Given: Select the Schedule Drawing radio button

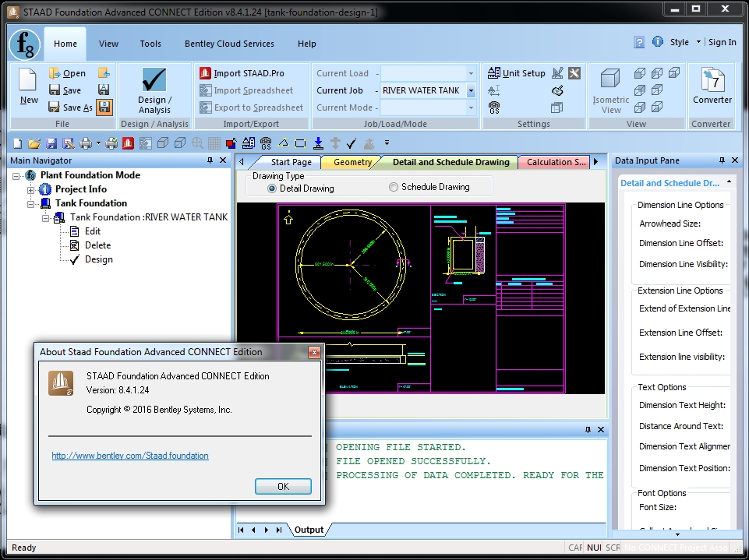Looking at the screenshot, I should pyautogui.click(x=393, y=187).
